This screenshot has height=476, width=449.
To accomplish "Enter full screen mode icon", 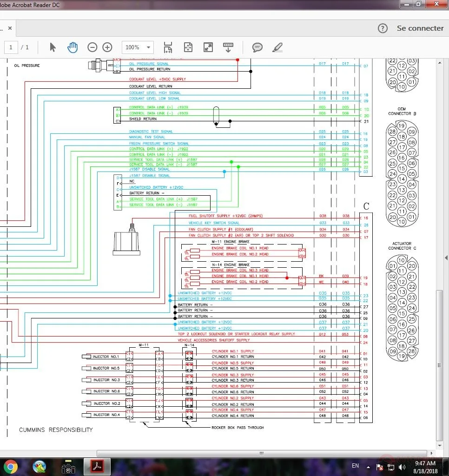I will pos(208,47).
